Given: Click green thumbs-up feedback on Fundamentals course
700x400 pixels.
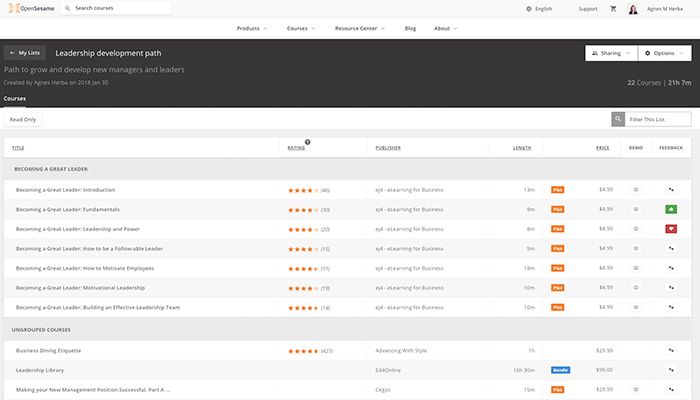Looking at the screenshot, I should point(671,209).
